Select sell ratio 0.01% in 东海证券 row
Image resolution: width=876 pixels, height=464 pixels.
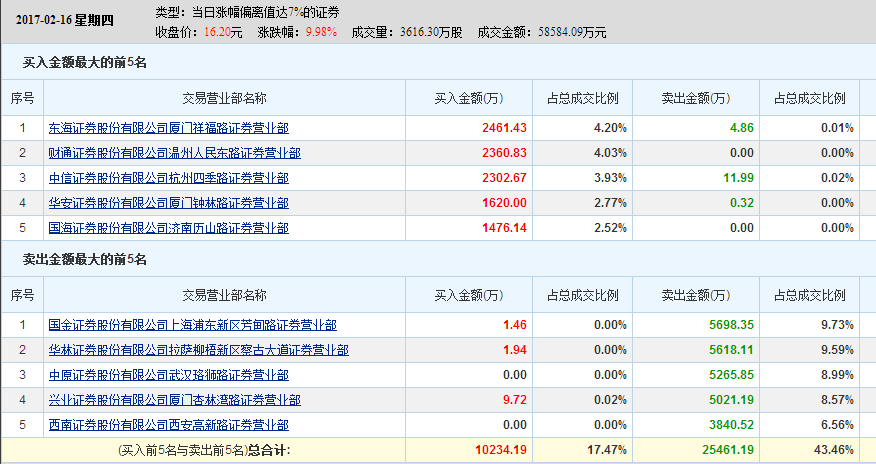pyautogui.click(x=837, y=128)
